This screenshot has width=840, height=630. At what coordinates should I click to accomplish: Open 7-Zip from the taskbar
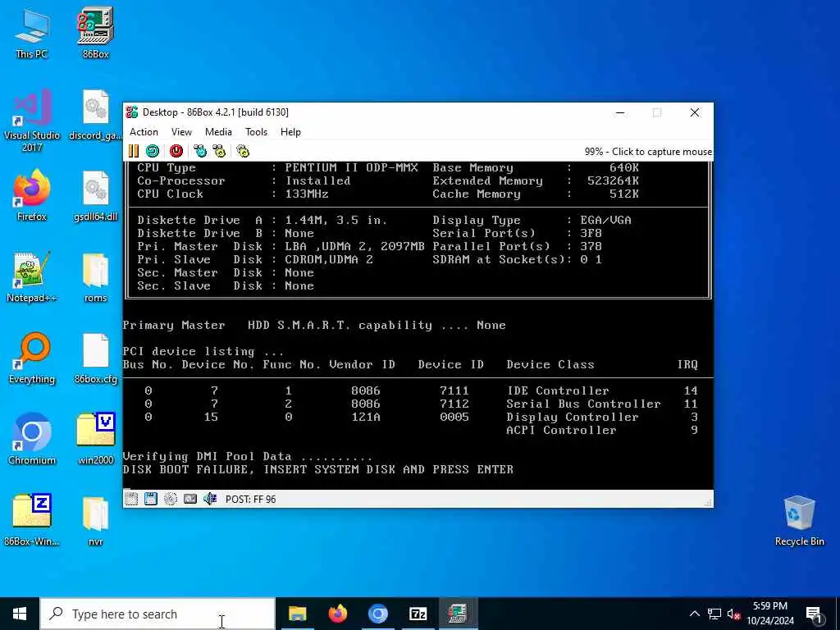coord(418,614)
